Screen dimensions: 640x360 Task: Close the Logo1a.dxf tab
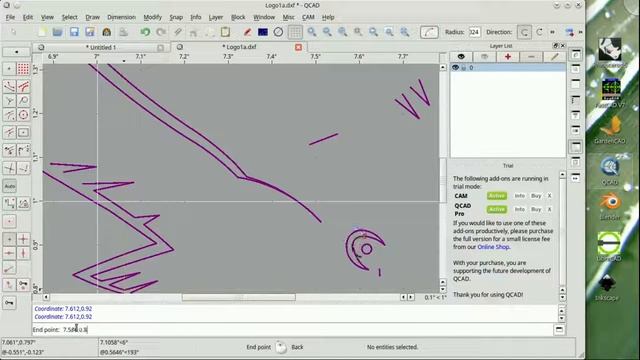click(298, 47)
